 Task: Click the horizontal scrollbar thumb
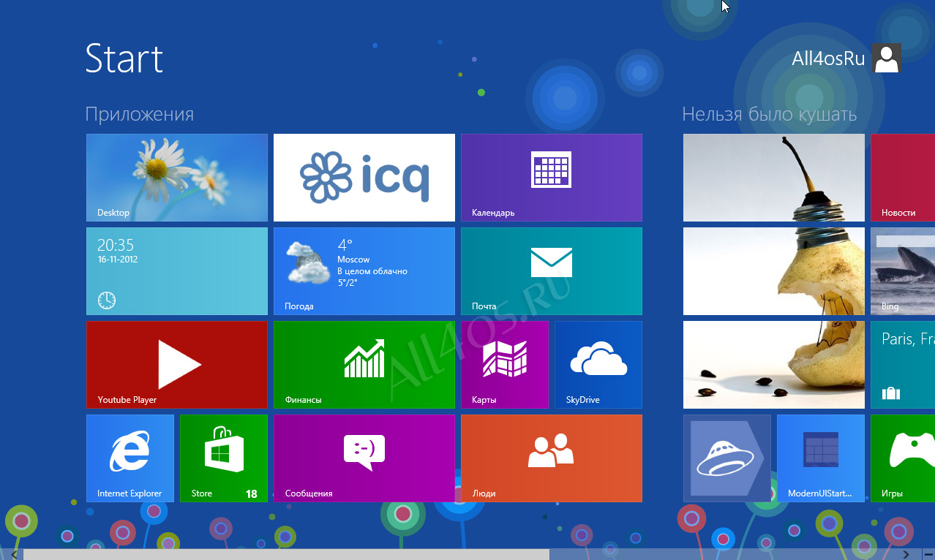click(286, 554)
